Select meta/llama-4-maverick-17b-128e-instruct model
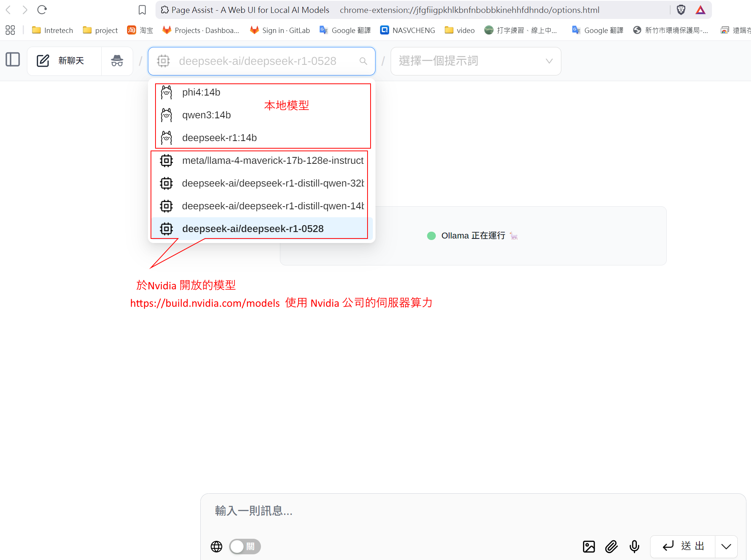751x560 pixels. 272,161
